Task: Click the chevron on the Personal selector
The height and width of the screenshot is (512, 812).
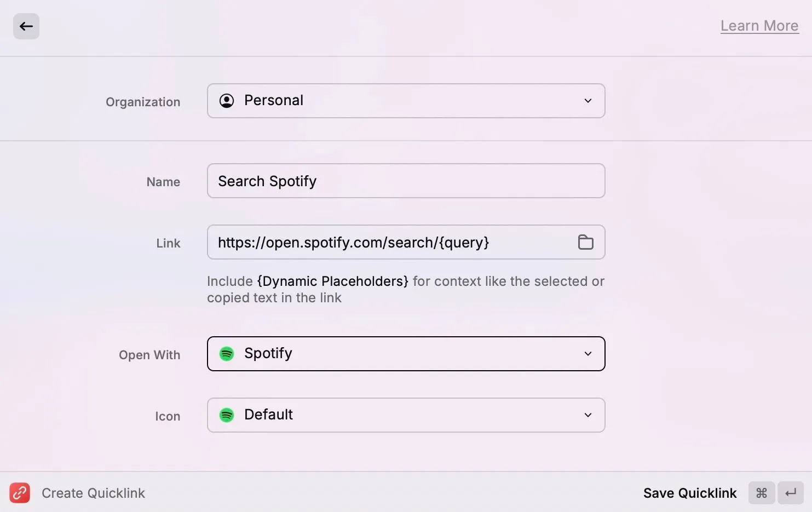Action: click(x=588, y=101)
